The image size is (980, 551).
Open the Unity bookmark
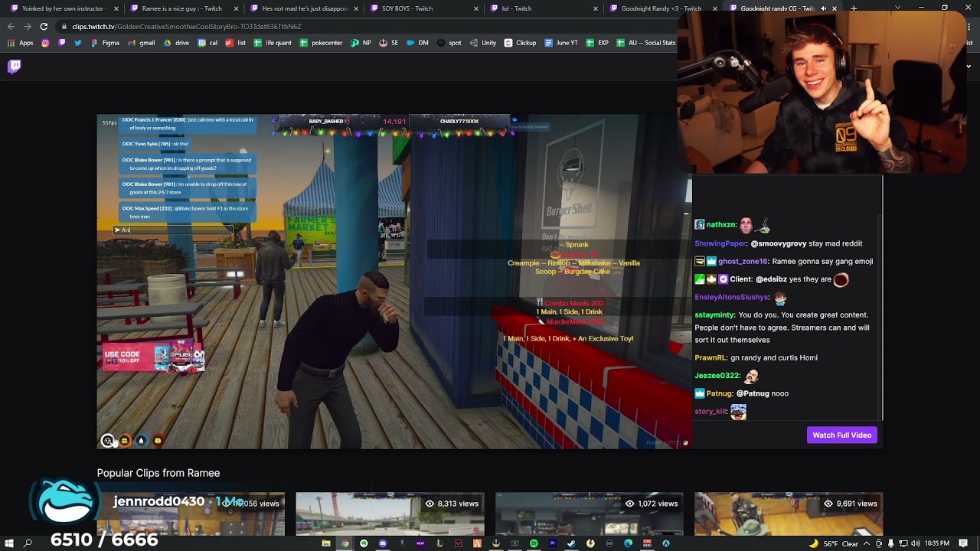[482, 43]
